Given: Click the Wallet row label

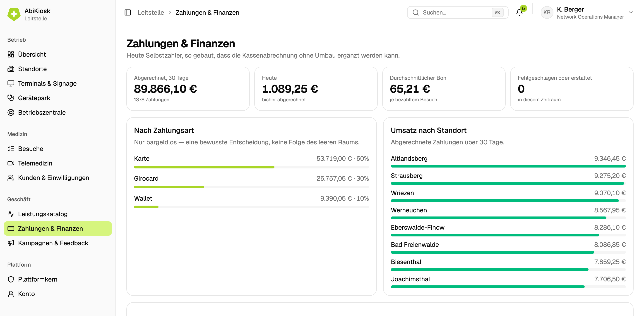Looking at the screenshot, I should click(x=143, y=198).
